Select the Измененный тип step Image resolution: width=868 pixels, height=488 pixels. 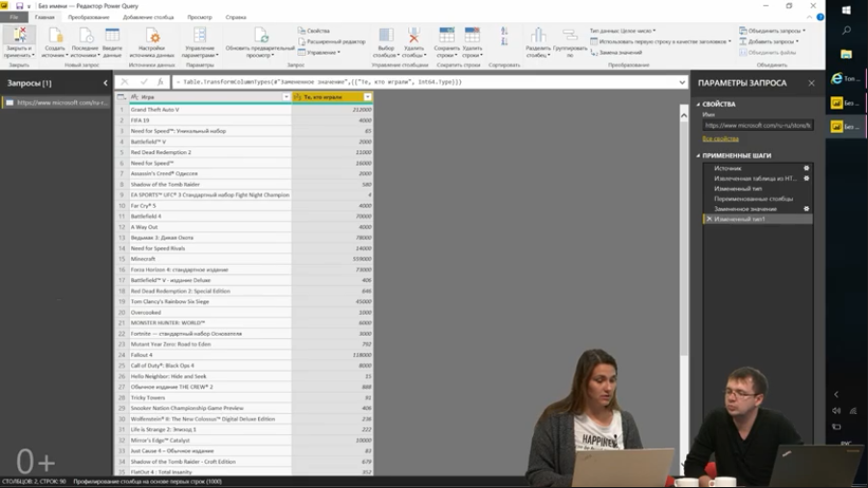pyautogui.click(x=738, y=189)
